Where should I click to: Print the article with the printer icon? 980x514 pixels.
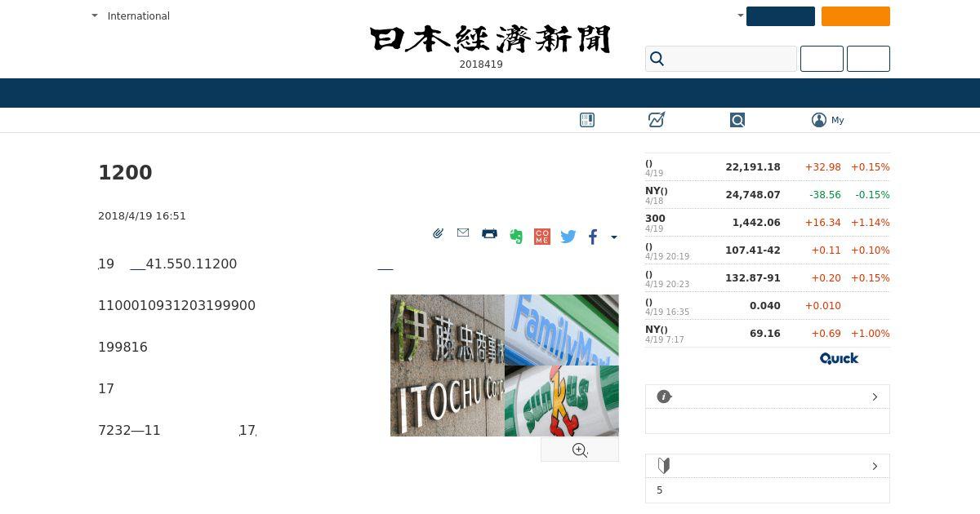pyautogui.click(x=489, y=233)
